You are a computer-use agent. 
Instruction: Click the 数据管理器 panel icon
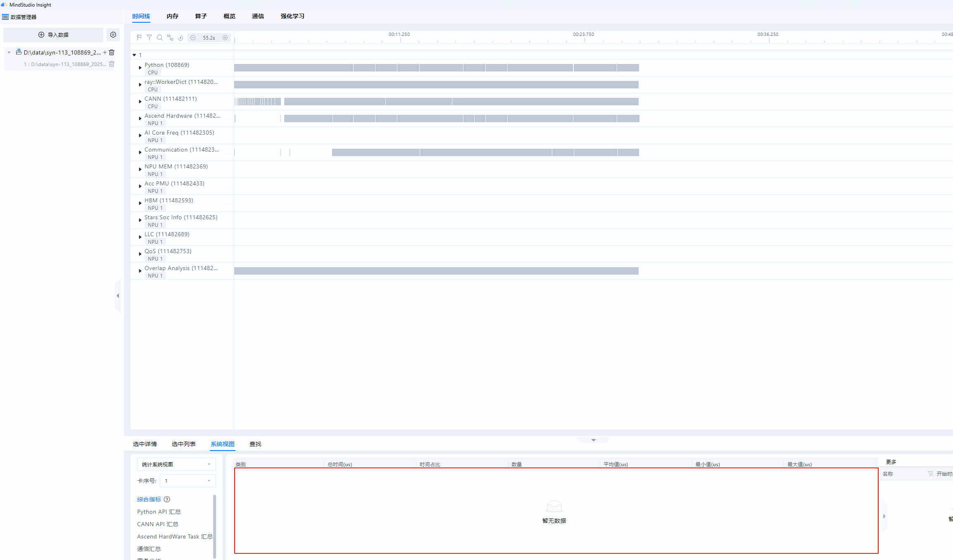point(5,17)
